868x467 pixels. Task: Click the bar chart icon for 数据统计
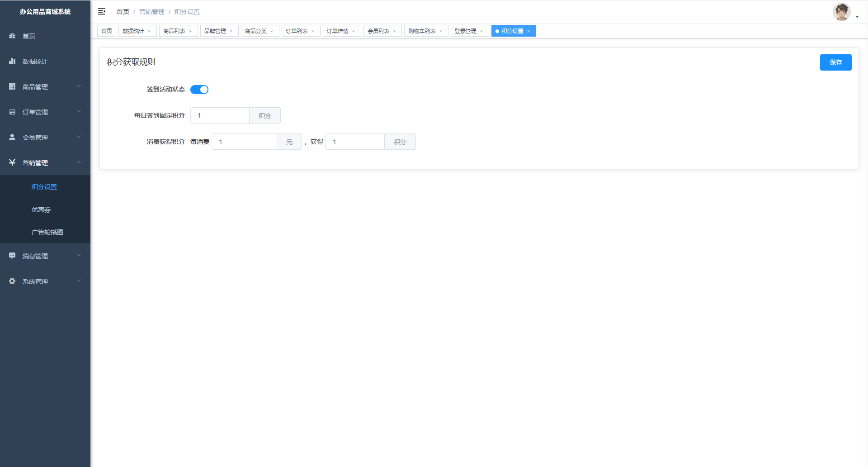tap(12, 61)
